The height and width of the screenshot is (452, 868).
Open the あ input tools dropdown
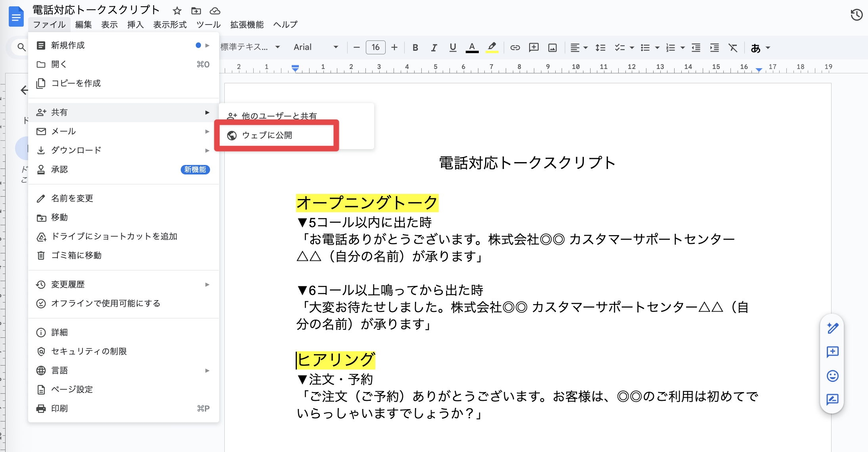[760, 48]
